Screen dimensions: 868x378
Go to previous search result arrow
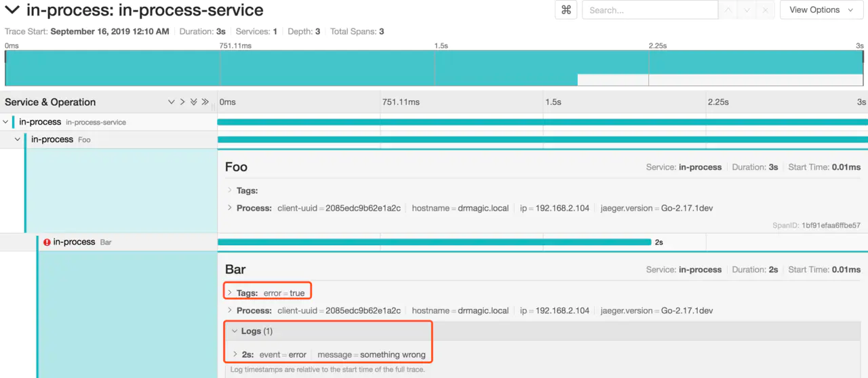pos(728,10)
